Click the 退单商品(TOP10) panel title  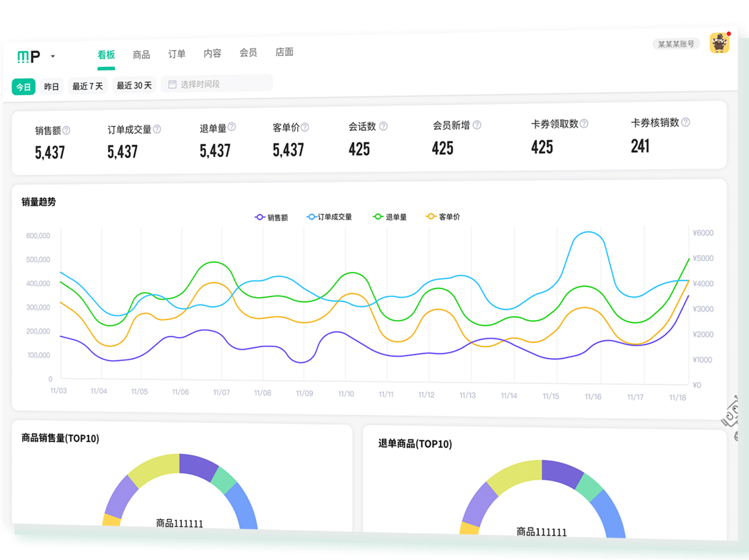[415, 443]
